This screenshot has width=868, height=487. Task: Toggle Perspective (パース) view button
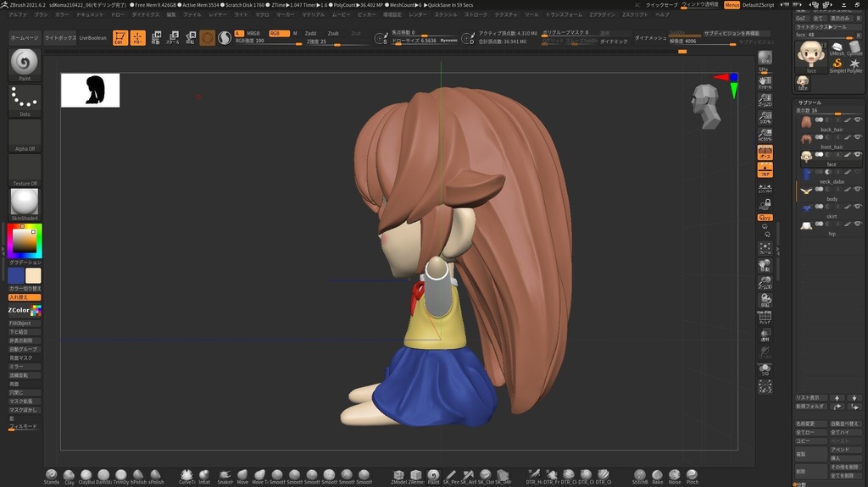point(765,152)
